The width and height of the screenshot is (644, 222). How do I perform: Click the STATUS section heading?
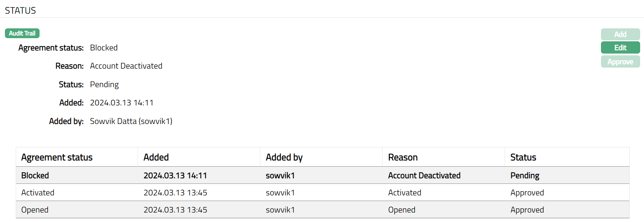(20, 11)
